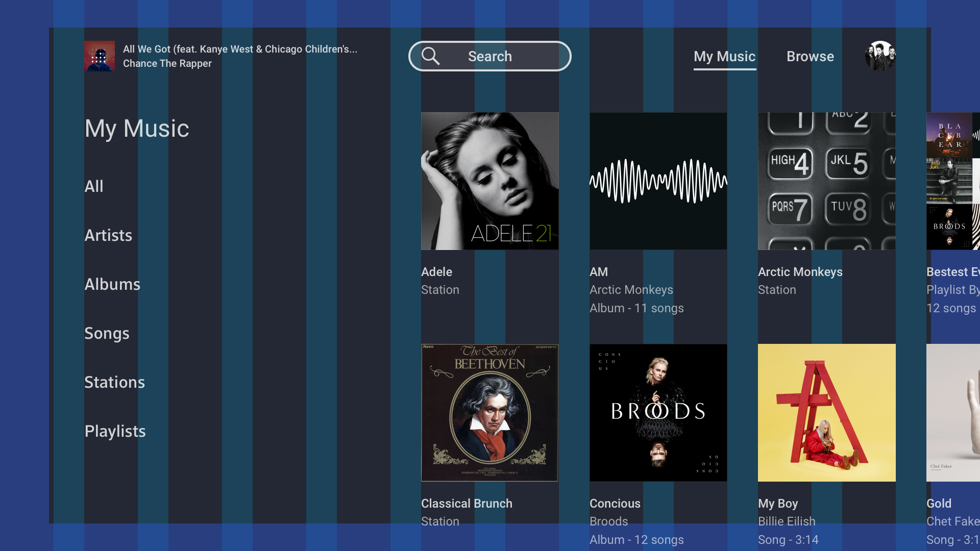
Task: Open the Arctic Monkeys keypad station cover
Action: [x=827, y=181]
